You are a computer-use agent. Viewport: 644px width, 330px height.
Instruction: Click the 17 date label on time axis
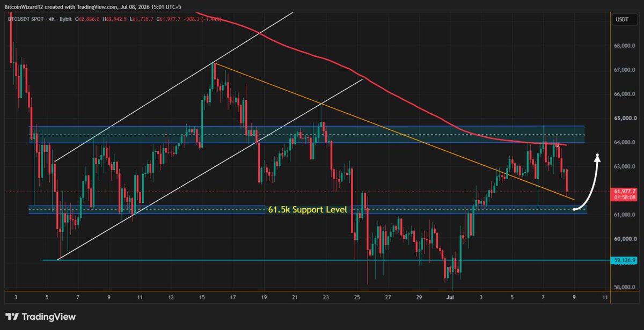pos(233,297)
